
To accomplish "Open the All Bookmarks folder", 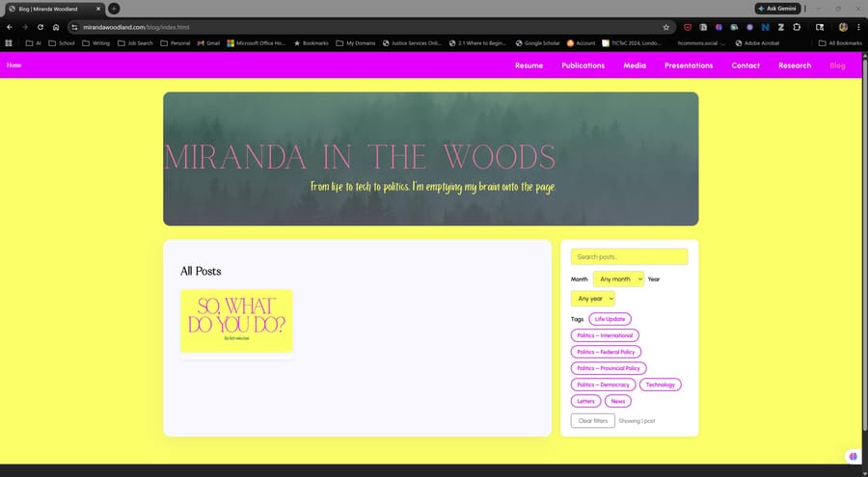I will tap(839, 42).
